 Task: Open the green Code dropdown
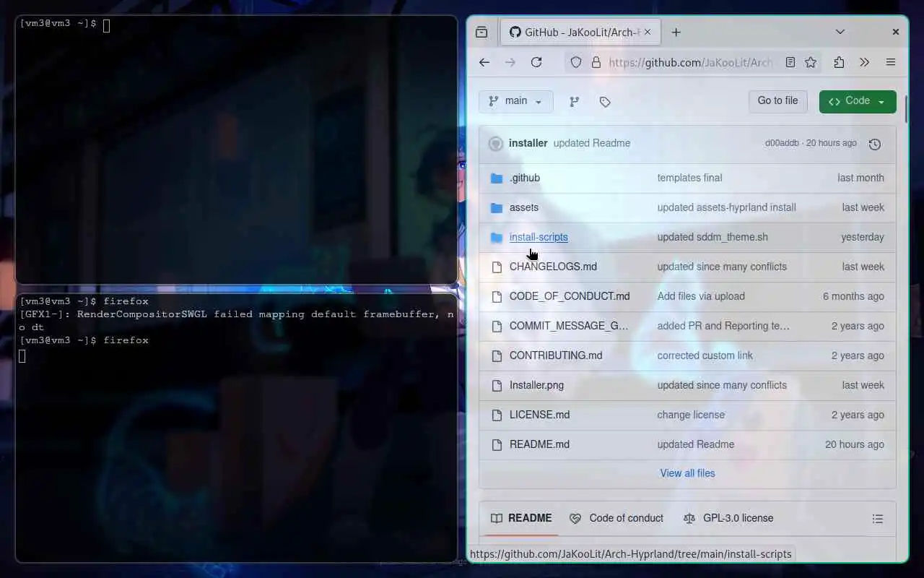[858, 101]
